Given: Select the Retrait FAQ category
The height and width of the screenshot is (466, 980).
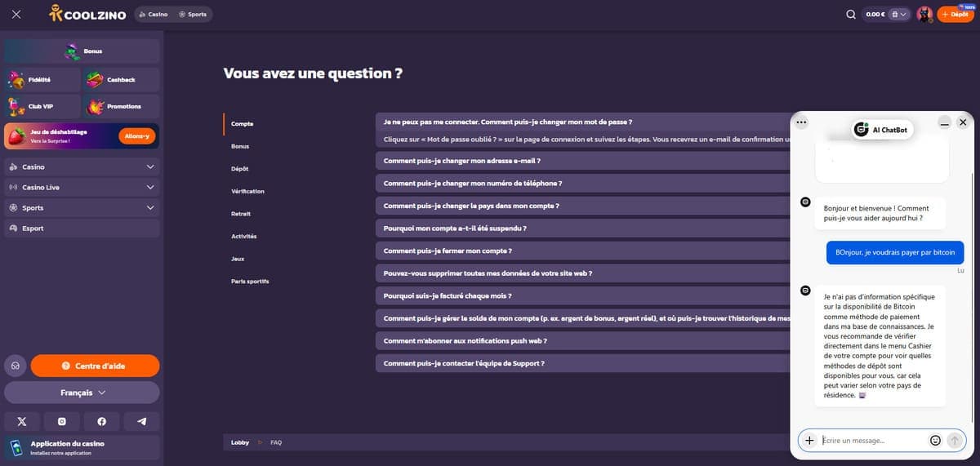Looking at the screenshot, I should [241, 214].
